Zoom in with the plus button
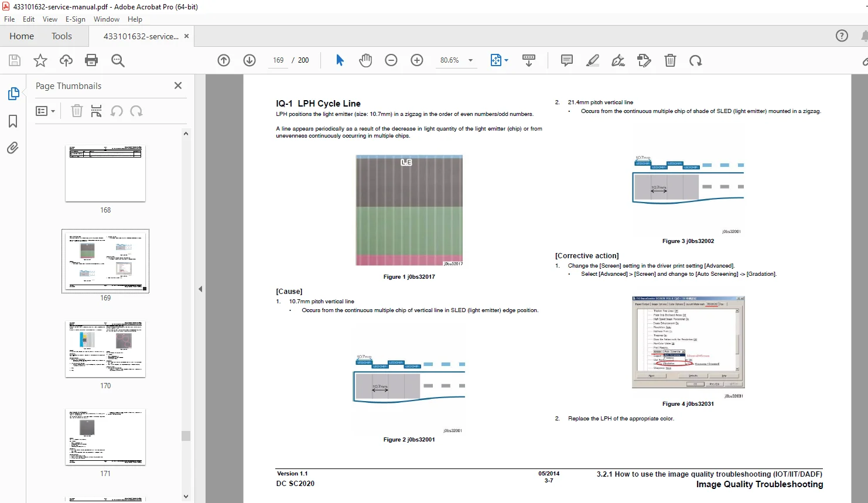868x503 pixels. pyautogui.click(x=417, y=60)
